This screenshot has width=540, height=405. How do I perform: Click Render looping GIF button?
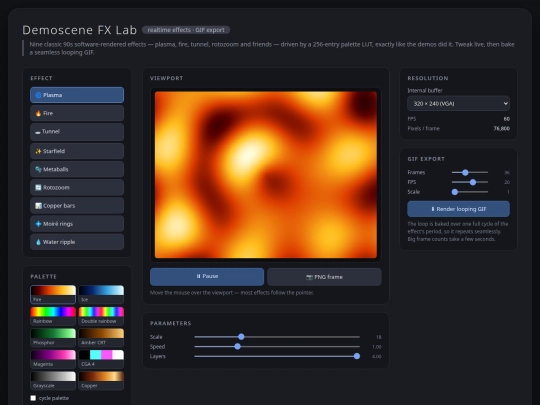click(458, 209)
